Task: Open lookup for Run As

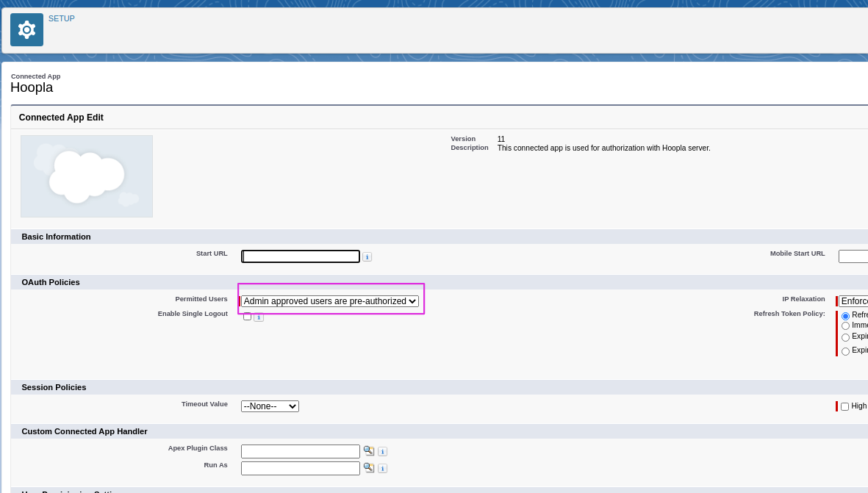Action: point(369,467)
